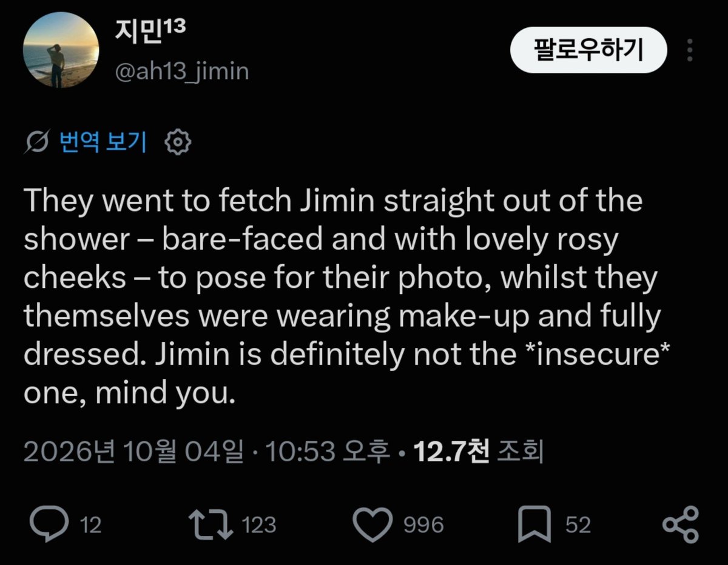Click the like count 996
This screenshot has height=565, width=728.
click(423, 525)
